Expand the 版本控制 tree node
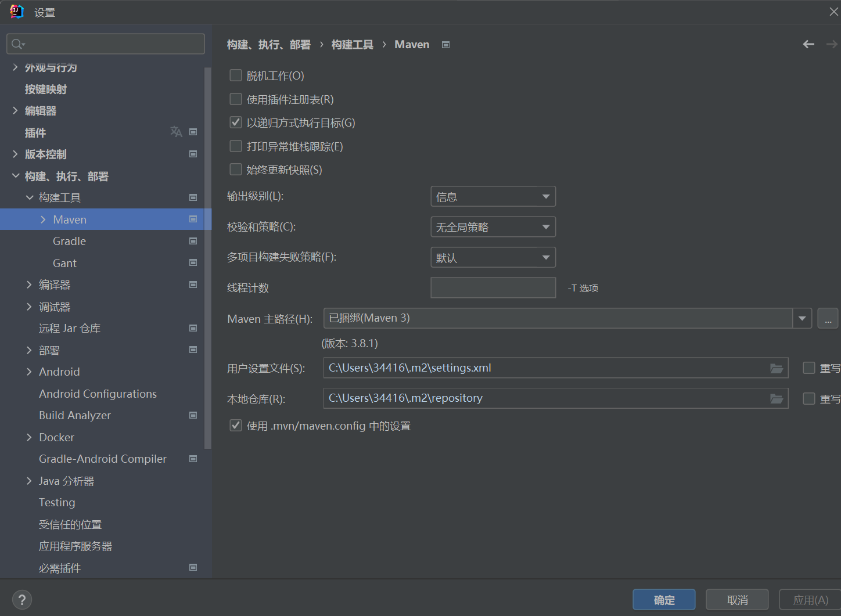The height and width of the screenshot is (616, 841). tap(15, 154)
